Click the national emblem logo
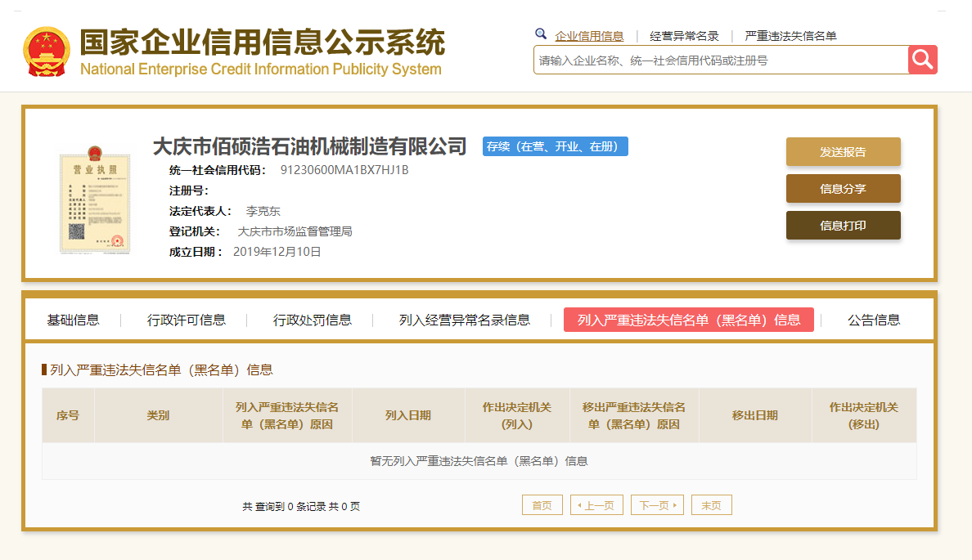972x560 pixels. [x=47, y=52]
